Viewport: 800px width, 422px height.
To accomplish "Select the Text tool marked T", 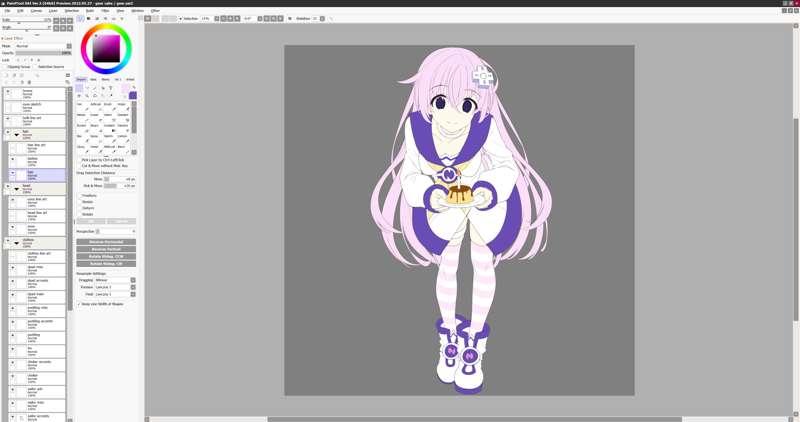I will pyautogui.click(x=110, y=88).
